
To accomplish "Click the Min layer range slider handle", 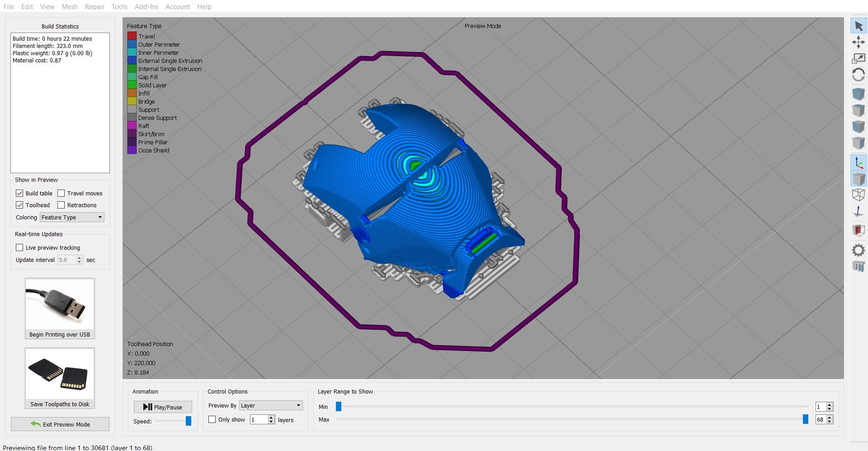I will 338,407.
